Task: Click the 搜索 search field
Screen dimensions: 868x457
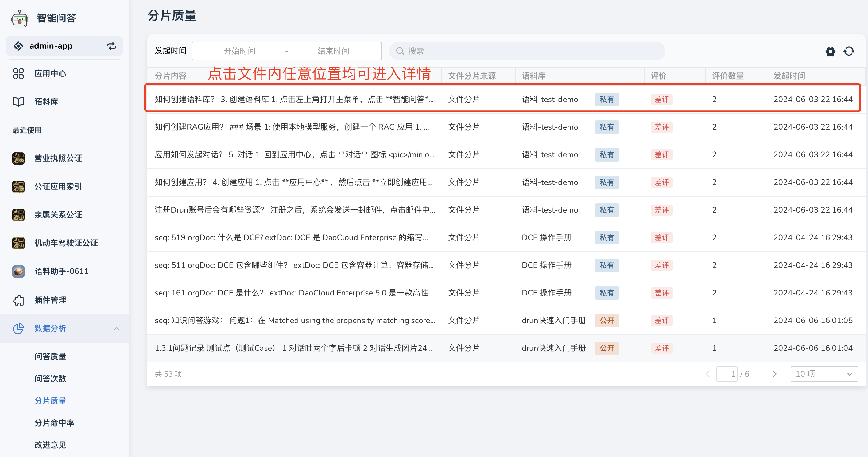Action: [x=527, y=51]
